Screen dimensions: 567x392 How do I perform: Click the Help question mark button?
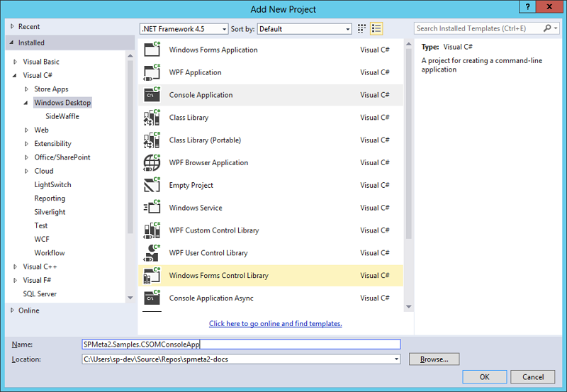(x=527, y=6)
